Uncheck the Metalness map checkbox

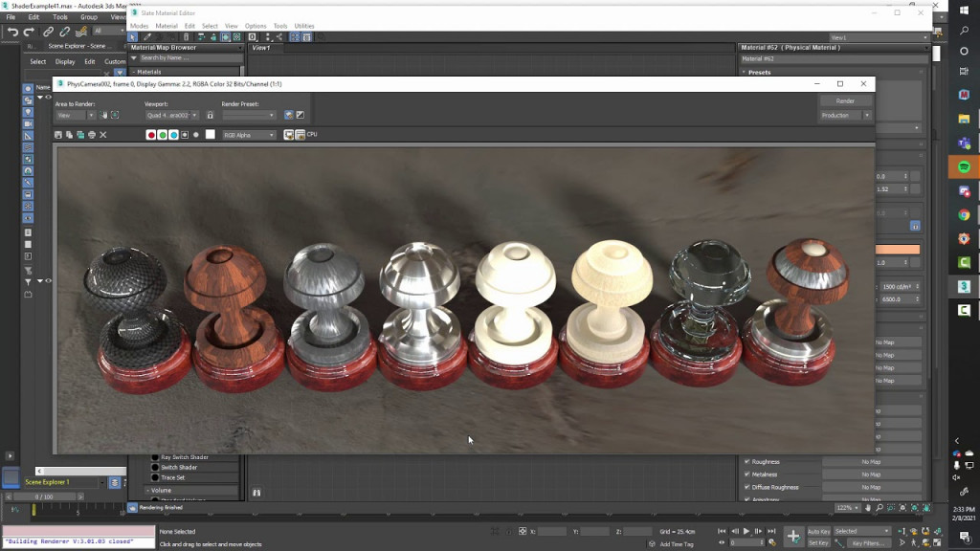click(x=748, y=474)
